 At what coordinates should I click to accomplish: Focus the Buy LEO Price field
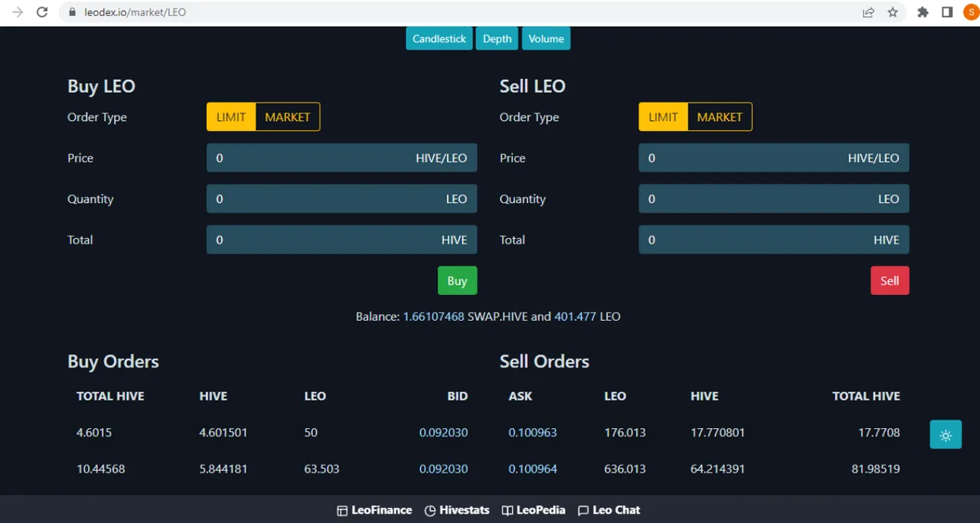341,158
